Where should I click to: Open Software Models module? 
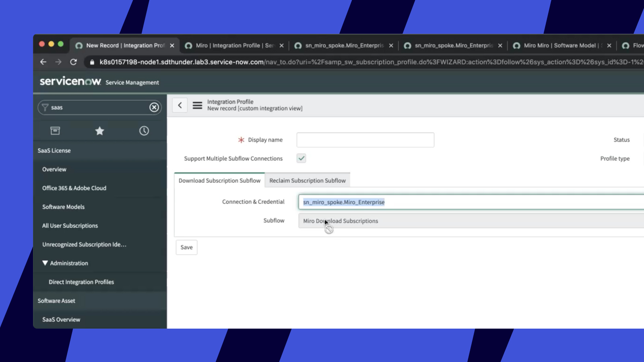click(63, 207)
